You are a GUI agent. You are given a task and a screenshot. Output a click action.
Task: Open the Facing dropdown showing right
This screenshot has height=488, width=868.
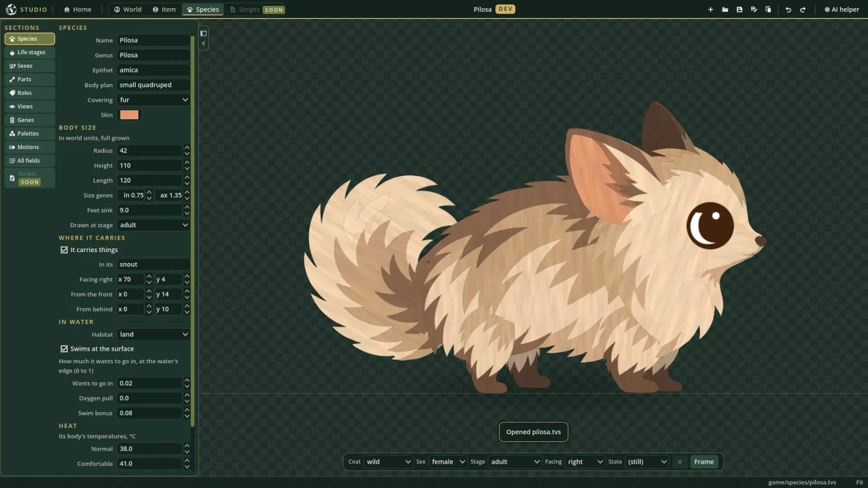click(585, 462)
